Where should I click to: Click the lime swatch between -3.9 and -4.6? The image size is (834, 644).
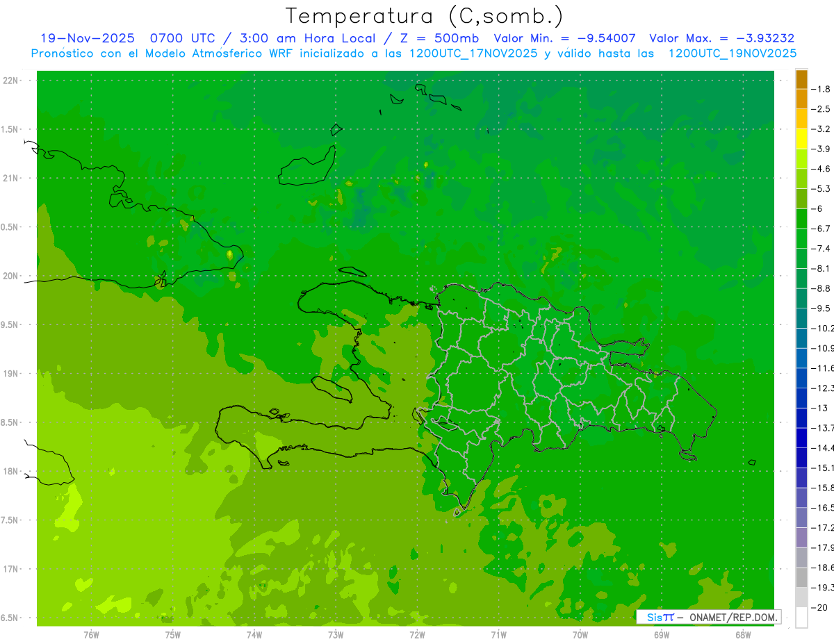coord(801,159)
